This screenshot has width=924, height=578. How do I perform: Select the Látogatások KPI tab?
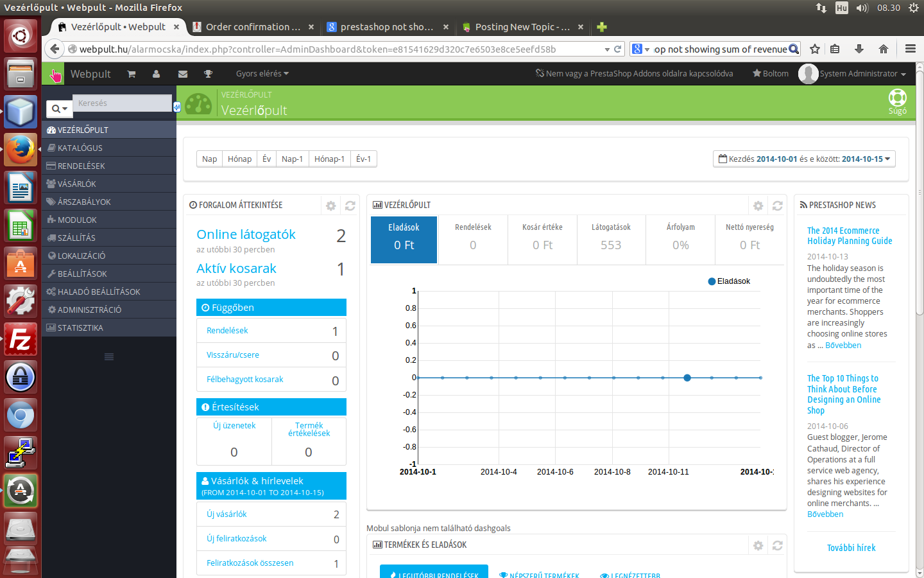(x=611, y=240)
